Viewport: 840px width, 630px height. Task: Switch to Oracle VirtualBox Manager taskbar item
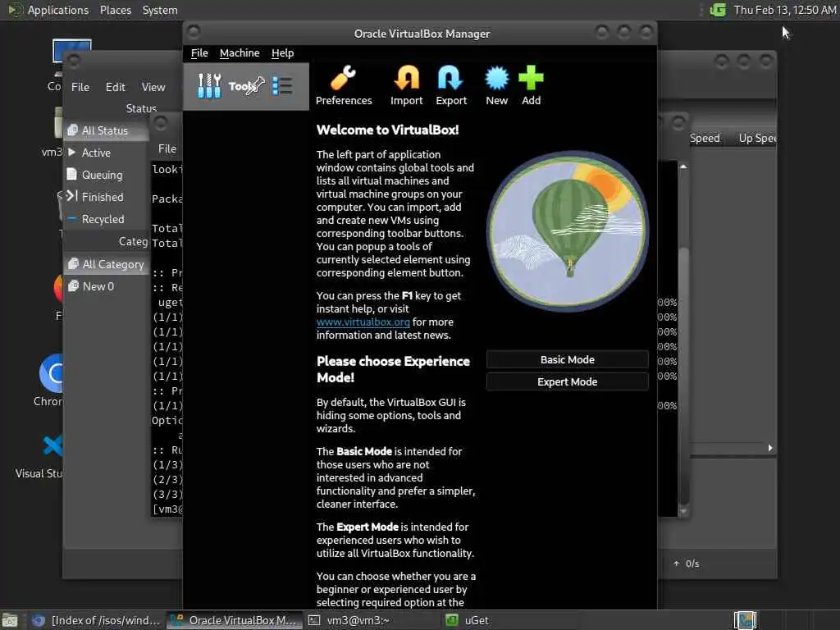[234, 620]
